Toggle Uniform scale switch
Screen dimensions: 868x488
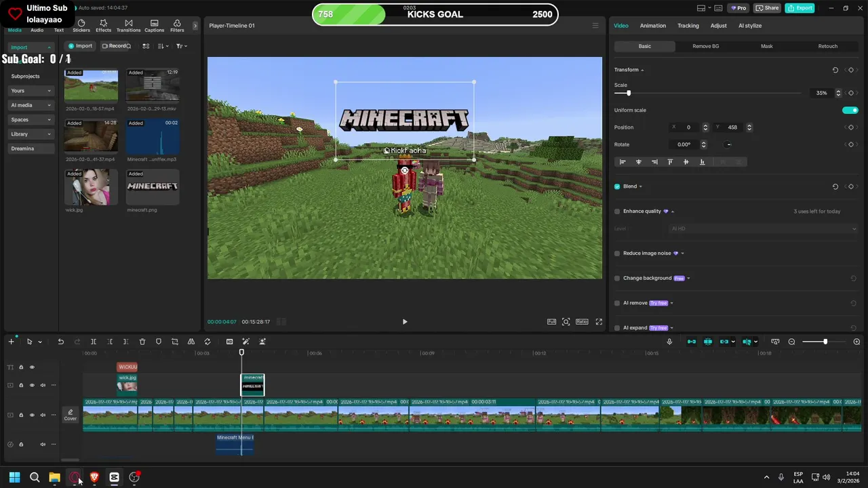850,110
